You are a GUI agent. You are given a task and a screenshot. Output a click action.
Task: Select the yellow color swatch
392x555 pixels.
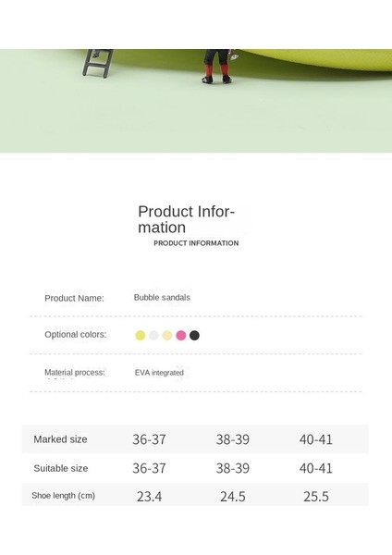click(x=141, y=335)
